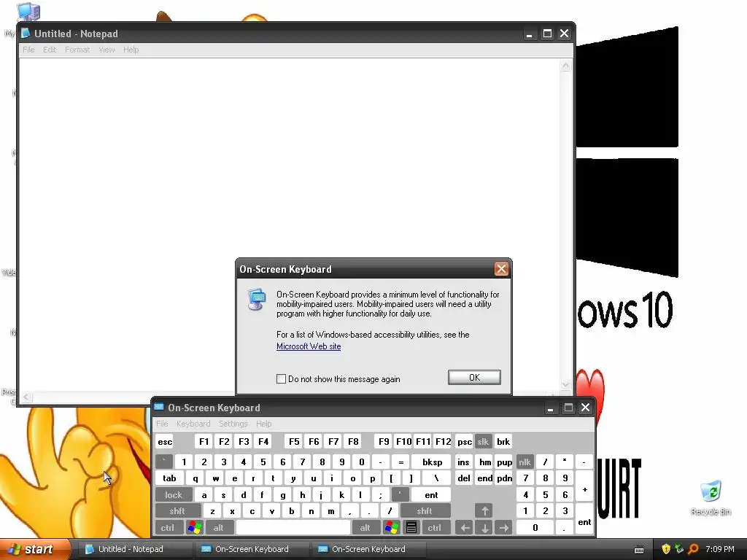Click the right arrow key
The image size is (747, 560).
[504, 528]
